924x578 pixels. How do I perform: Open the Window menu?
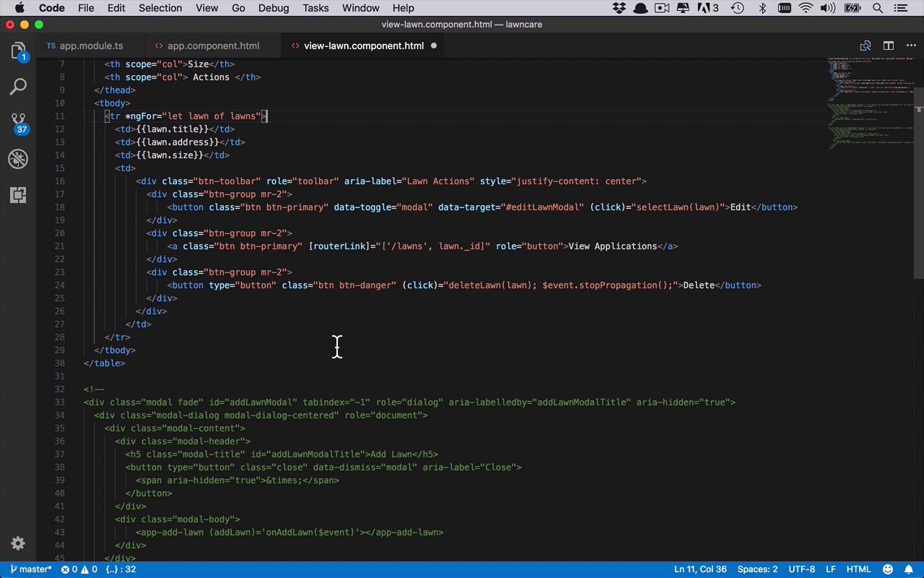coord(361,8)
